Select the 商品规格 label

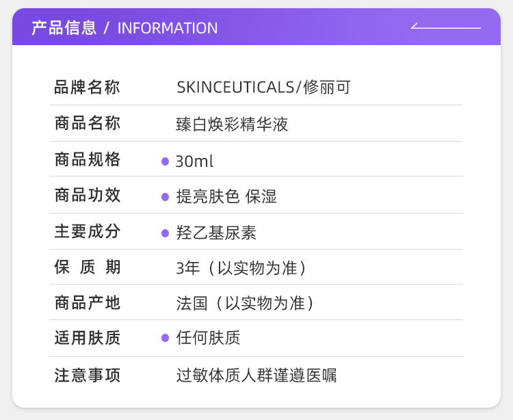pos(88,160)
